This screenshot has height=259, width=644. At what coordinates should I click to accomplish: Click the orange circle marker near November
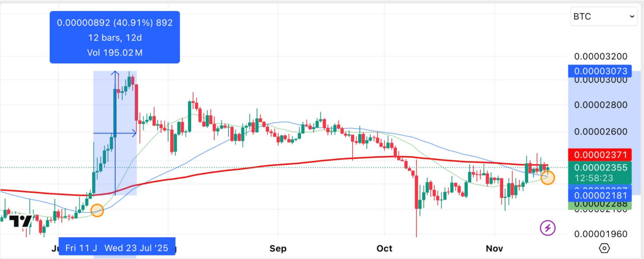click(x=547, y=177)
